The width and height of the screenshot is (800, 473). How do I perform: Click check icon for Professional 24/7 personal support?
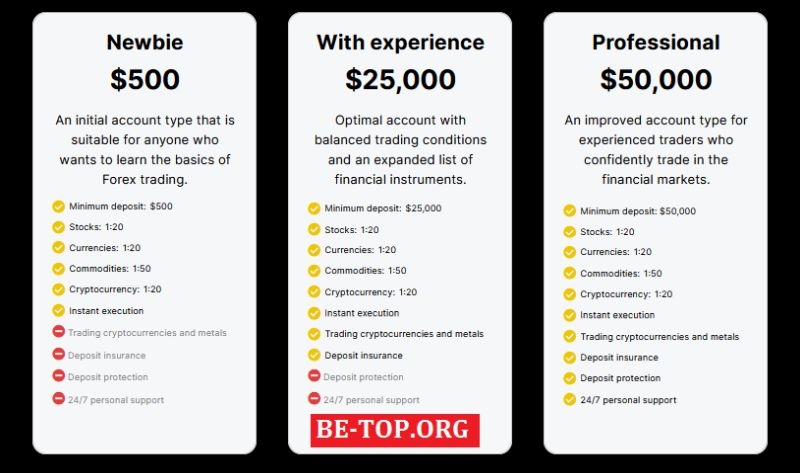(x=569, y=400)
